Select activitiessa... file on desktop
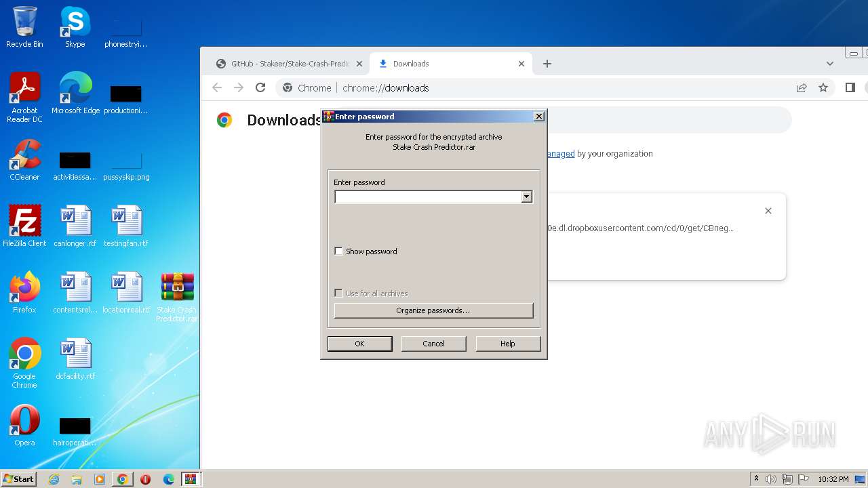The width and height of the screenshot is (868, 488). pyautogui.click(x=75, y=165)
